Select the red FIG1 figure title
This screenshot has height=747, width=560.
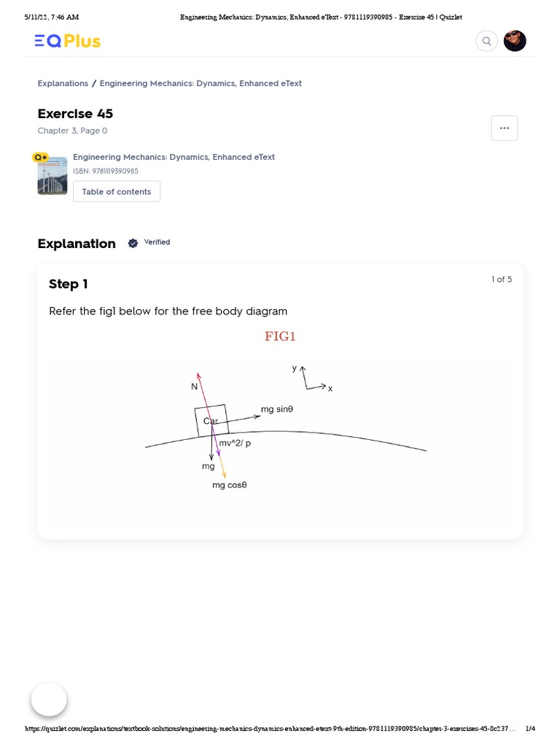click(x=280, y=336)
